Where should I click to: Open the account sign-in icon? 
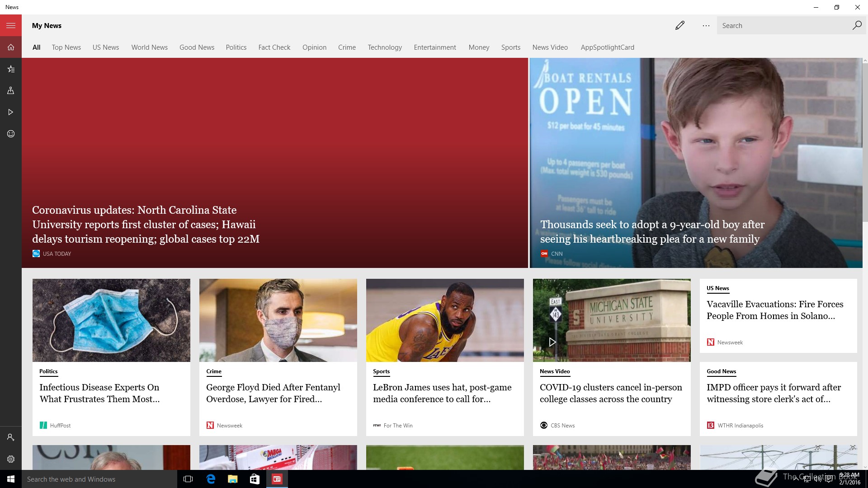click(11, 437)
